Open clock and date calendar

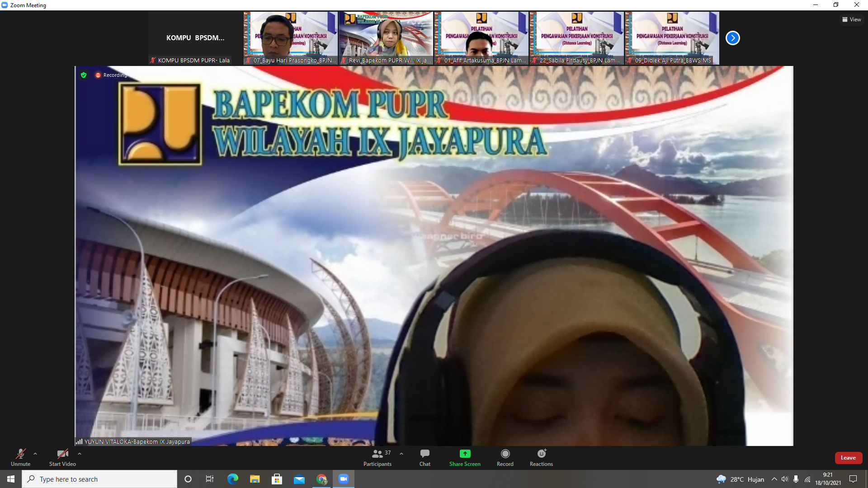tap(828, 479)
